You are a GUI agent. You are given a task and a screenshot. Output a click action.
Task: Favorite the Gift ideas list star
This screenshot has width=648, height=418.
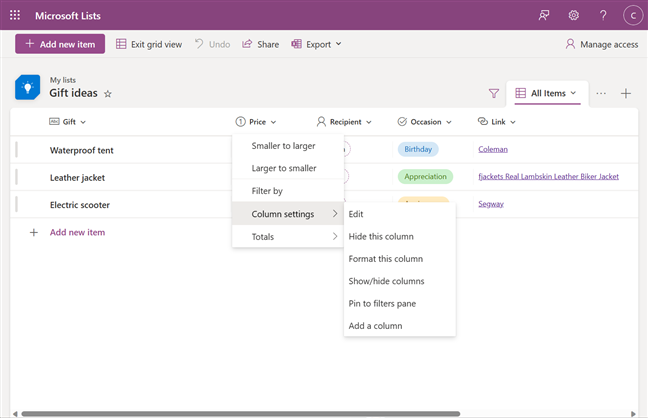pyautogui.click(x=107, y=94)
